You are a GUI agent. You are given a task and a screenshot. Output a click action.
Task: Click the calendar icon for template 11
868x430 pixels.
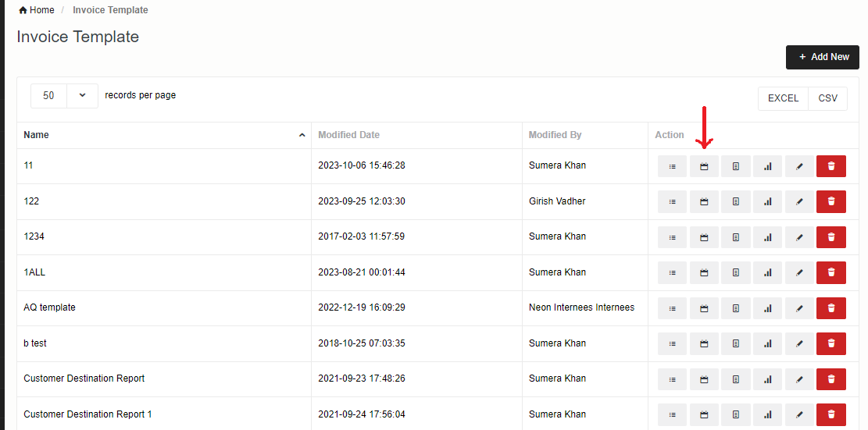coord(704,166)
